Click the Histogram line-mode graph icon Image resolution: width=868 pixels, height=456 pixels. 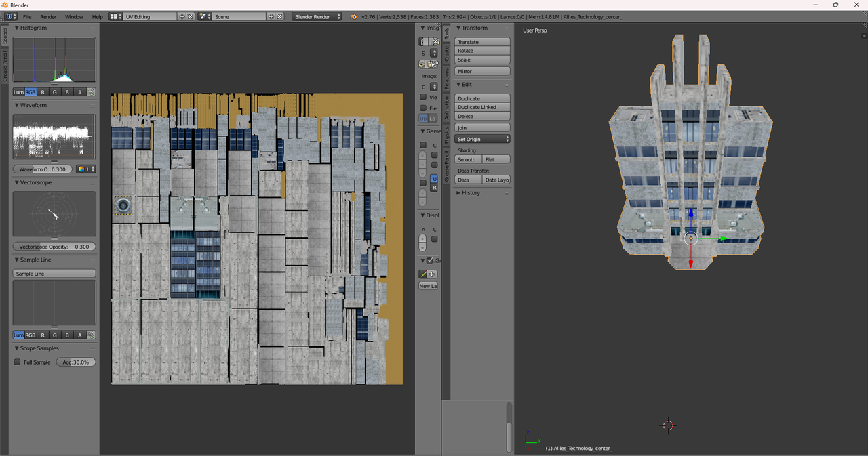[91, 92]
